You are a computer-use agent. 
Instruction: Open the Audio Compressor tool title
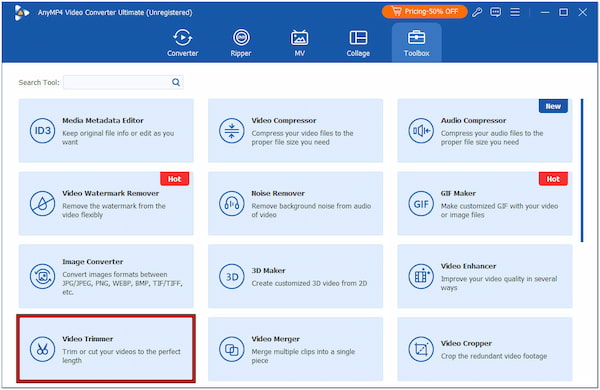pyautogui.click(x=473, y=121)
